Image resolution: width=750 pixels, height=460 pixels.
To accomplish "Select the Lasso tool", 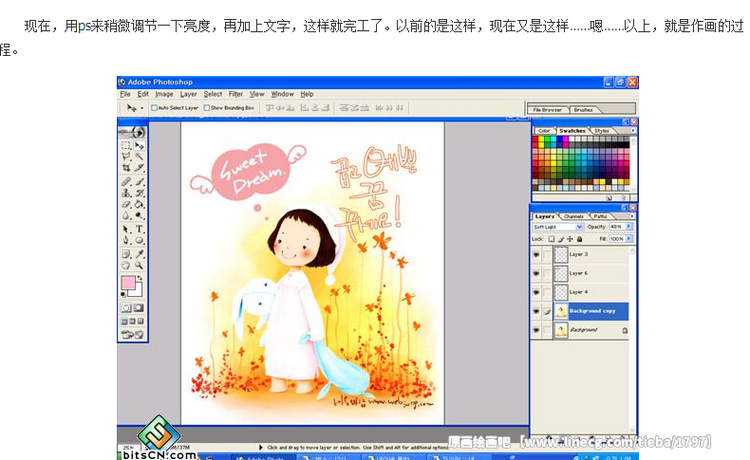I will (126, 156).
